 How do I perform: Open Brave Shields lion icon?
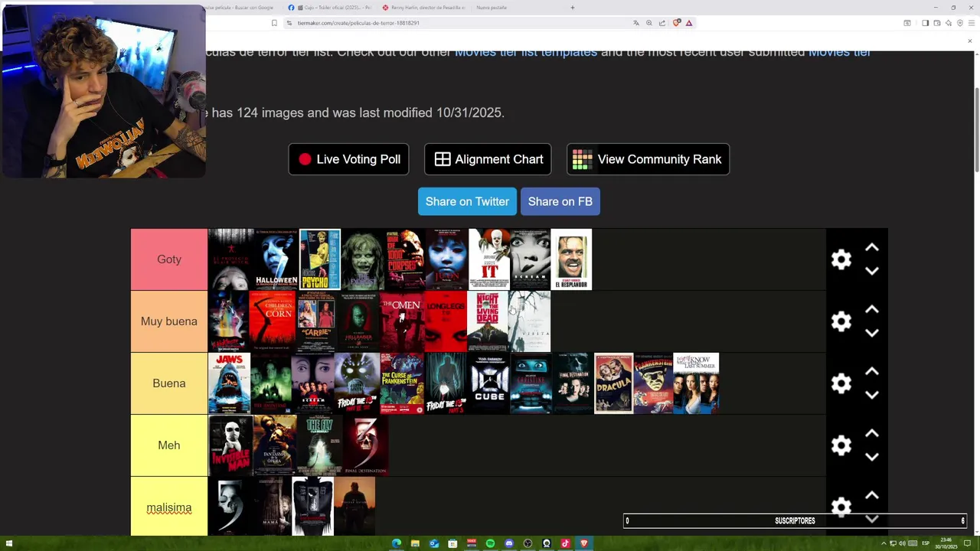[x=676, y=23]
